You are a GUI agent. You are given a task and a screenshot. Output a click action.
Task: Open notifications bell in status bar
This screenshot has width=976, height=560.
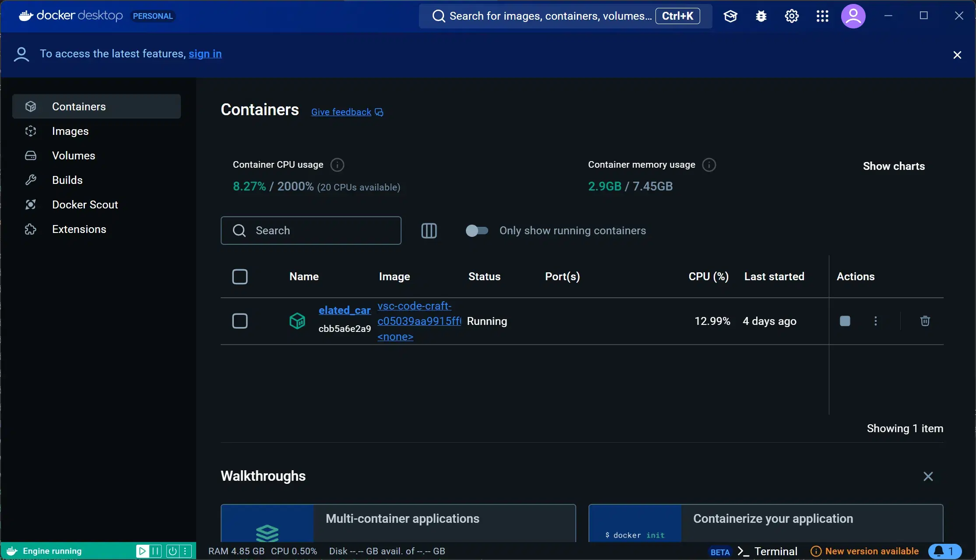pyautogui.click(x=944, y=551)
